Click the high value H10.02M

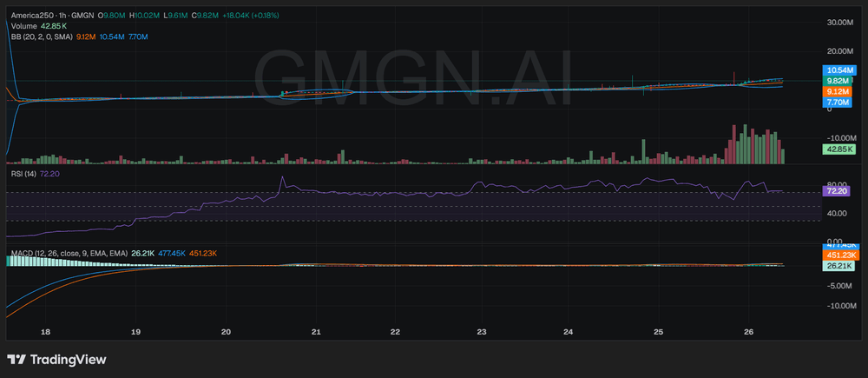144,16
